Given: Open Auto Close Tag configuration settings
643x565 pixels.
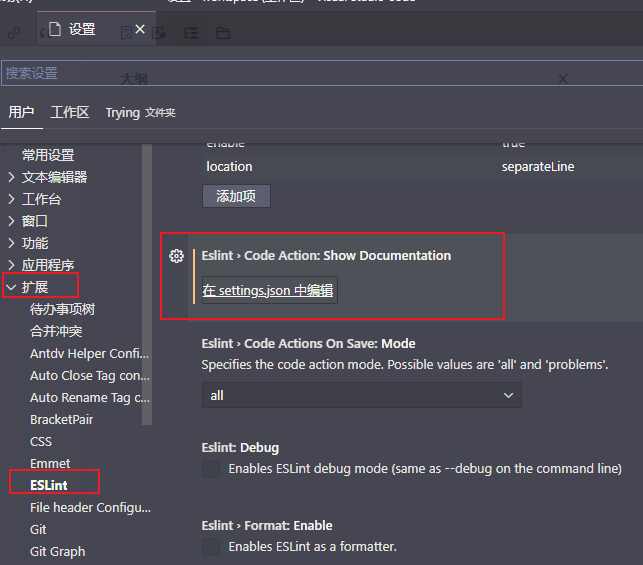Looking at the screenshot, I should click(x=90, y=376).
